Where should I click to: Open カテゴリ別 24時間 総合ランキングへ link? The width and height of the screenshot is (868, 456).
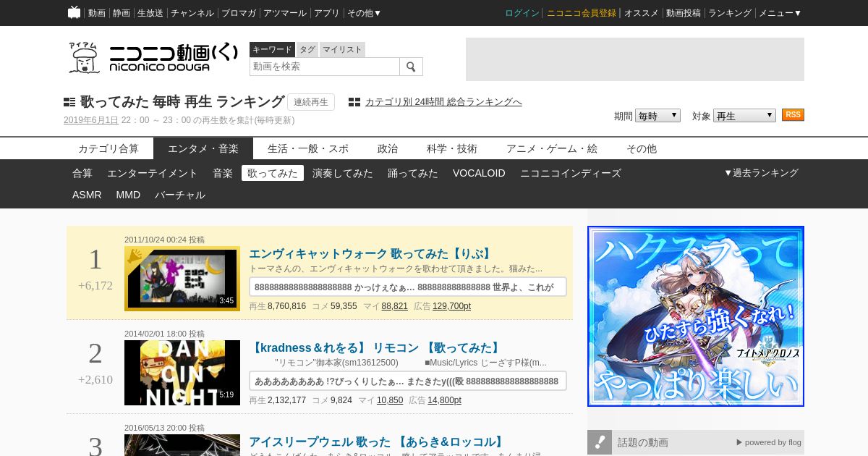click(x=443, y=102)
